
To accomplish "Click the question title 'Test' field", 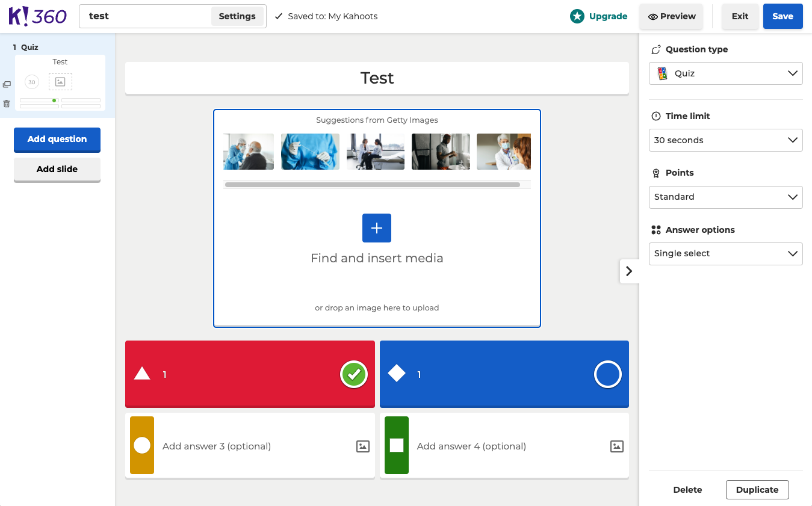I will (377, 78).
